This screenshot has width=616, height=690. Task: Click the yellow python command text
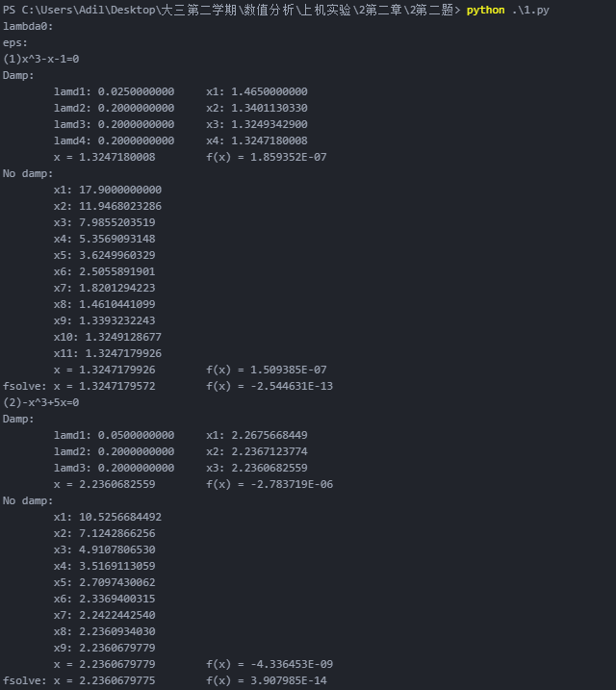coord(485,11)
